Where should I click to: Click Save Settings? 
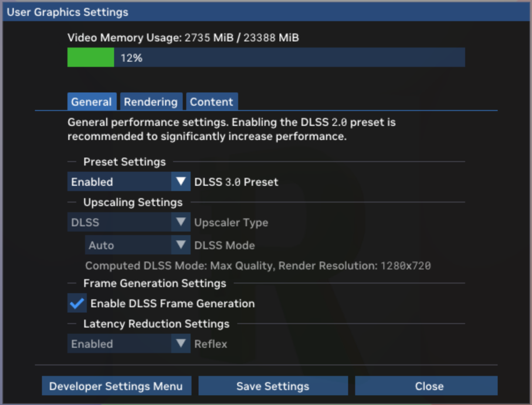[x=273, y=386]
